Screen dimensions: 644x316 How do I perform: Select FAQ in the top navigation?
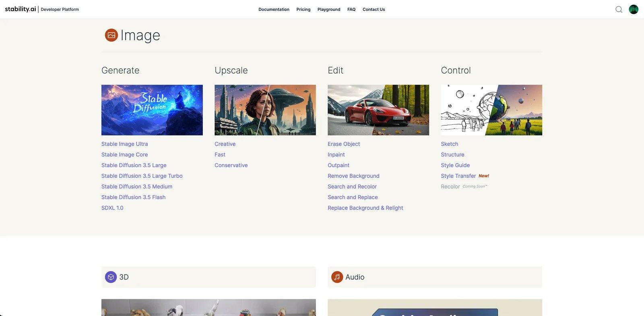pos(351,9)
